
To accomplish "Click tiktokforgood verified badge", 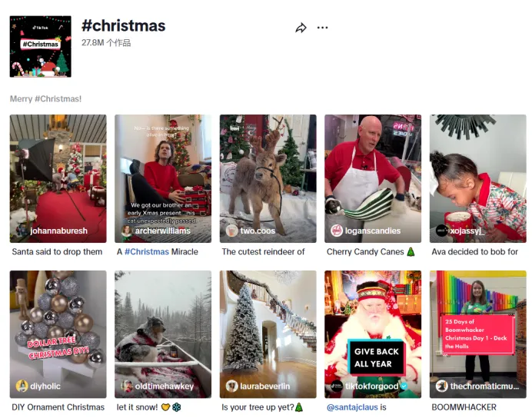I will [x=404, y=386].
